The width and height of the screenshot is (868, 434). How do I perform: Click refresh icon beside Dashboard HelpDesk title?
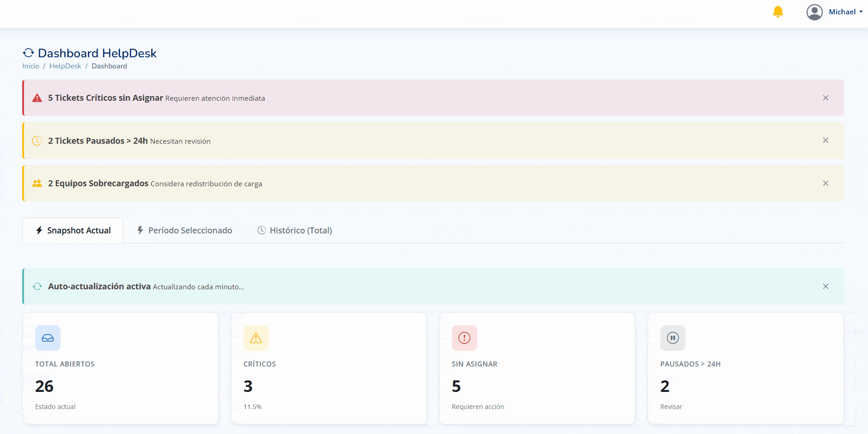pyautogui.click(x=29, y=53)
